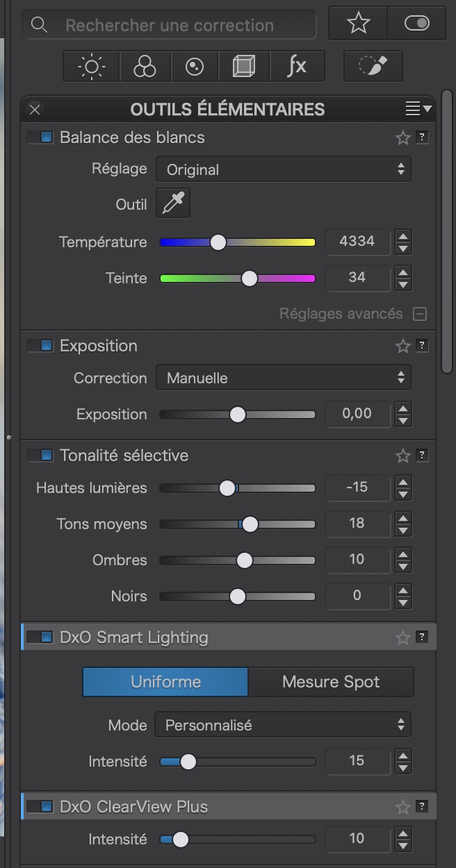This screenshot has width=456, height=868.
Task: Open the Correction dropdown showing Manuelle
Action: pyautogui.click(x=283, y=378)
